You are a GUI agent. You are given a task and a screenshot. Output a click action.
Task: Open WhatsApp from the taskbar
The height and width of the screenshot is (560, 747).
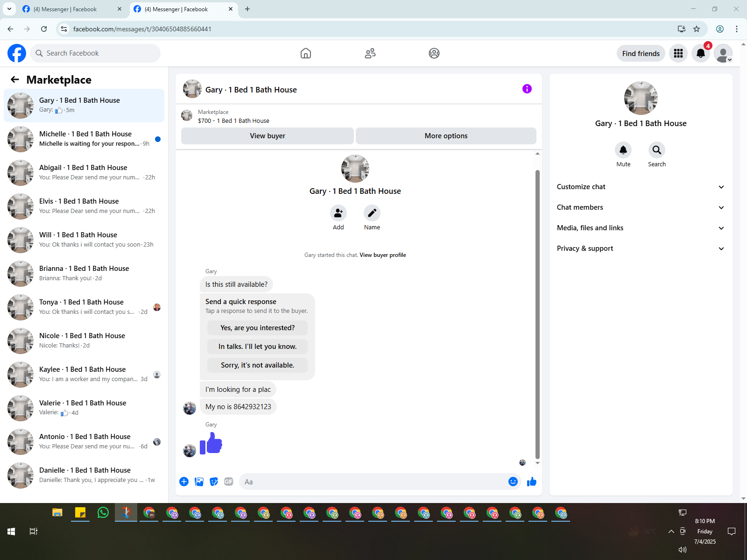tap(103, 512)
